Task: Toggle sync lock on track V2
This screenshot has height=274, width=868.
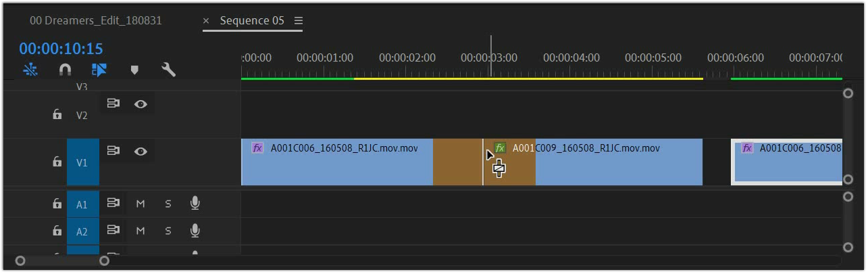Action: click(113, 104)
